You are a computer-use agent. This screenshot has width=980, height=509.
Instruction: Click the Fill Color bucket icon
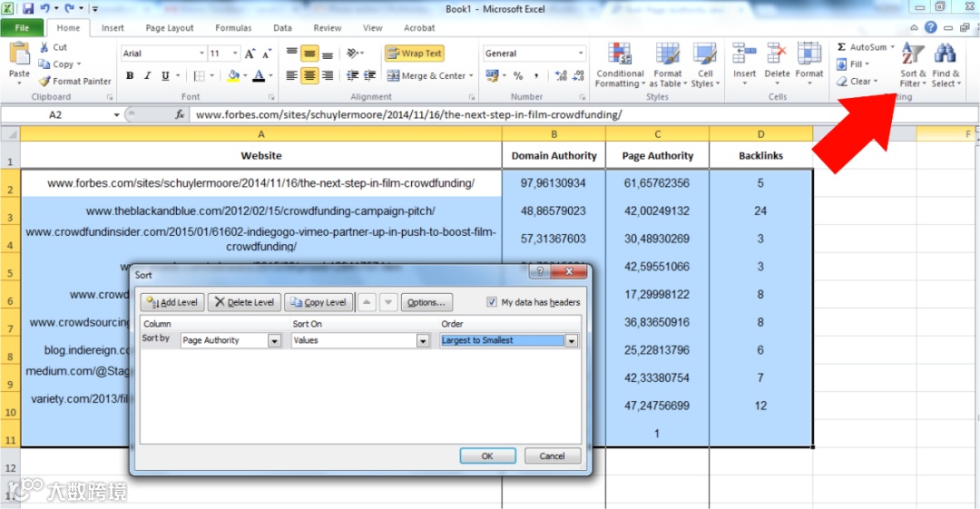pyautogui.click(x=234, y=75)
